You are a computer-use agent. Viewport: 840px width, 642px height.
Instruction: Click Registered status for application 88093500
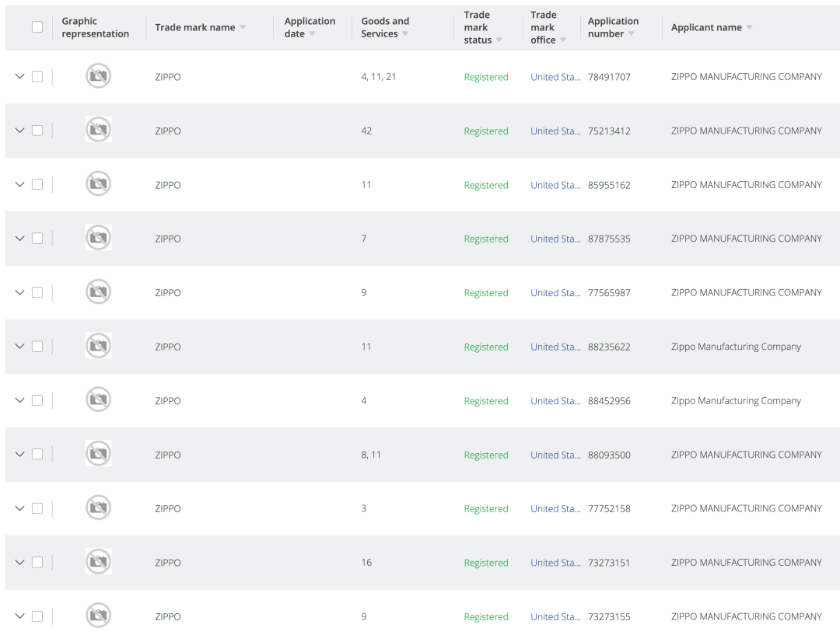[x=486, y=455]
